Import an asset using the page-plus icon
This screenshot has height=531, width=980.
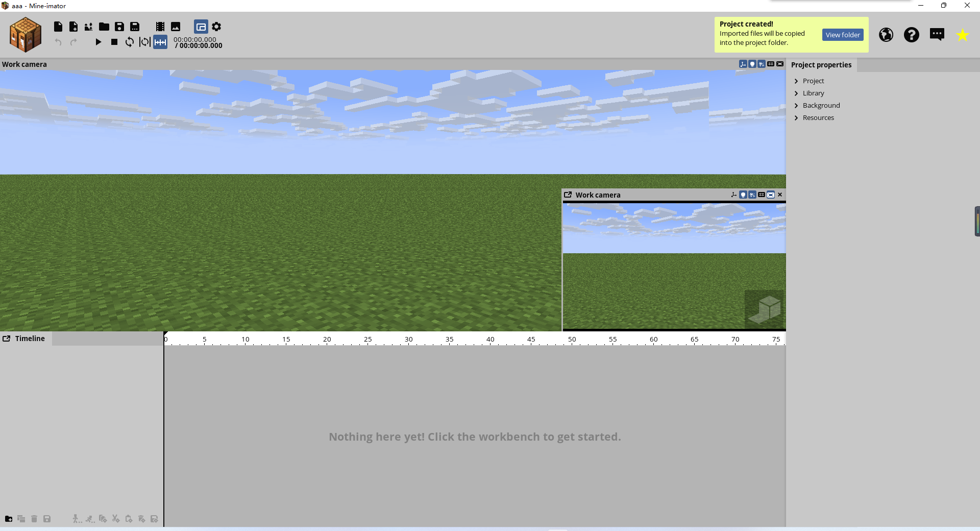pos(73,27)
